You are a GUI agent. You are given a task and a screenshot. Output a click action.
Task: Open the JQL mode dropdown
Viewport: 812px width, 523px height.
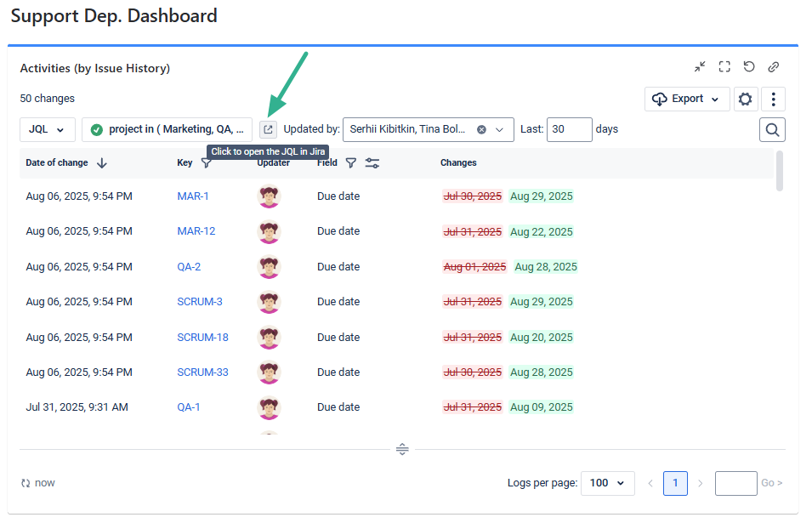click(47, 129)
